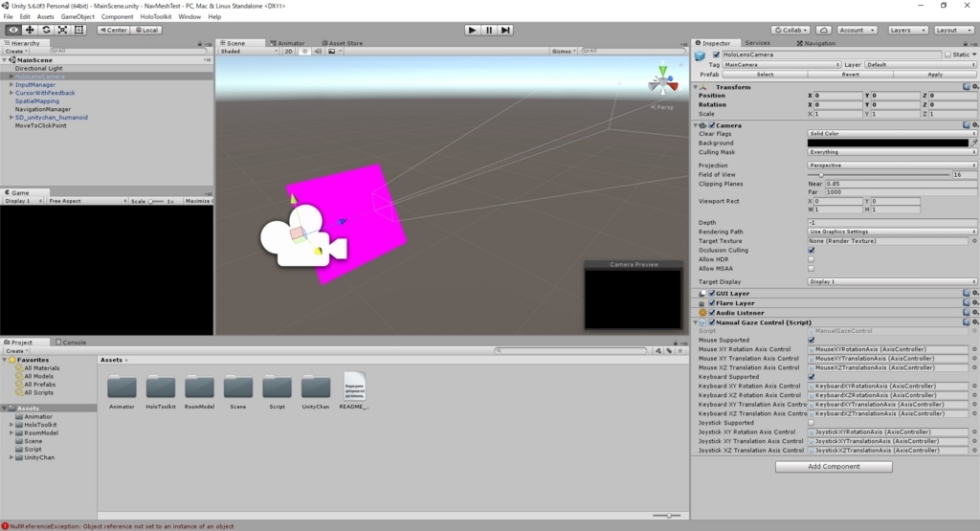Open the HoloToolkit menu
The height and width of the screenshot is (531, 980).
[x=156, y=17]
